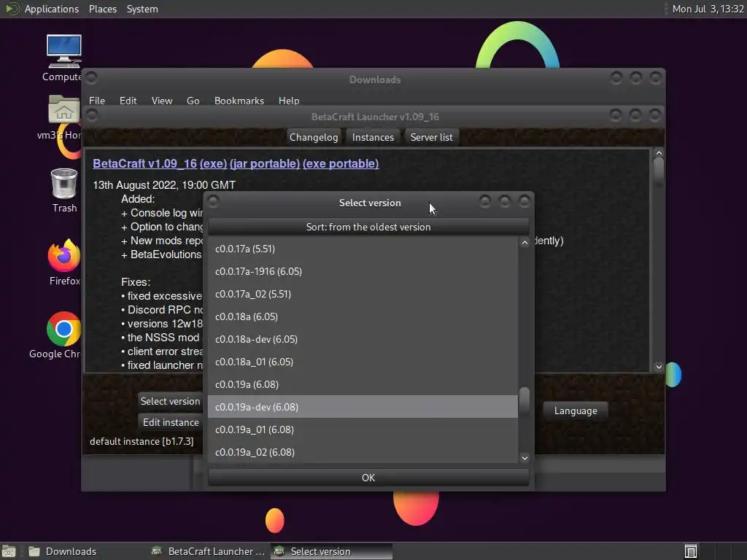Open Help menu in Downloads window
This screenshot has width=747, height=560.
pyautogui.click(x=289, y=101)
